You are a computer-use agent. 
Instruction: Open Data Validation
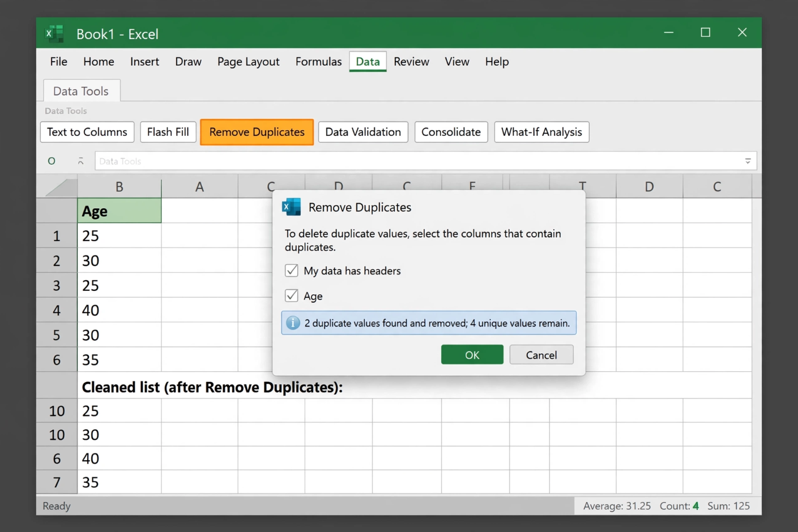pyautogui.click(x=363, y=132)
